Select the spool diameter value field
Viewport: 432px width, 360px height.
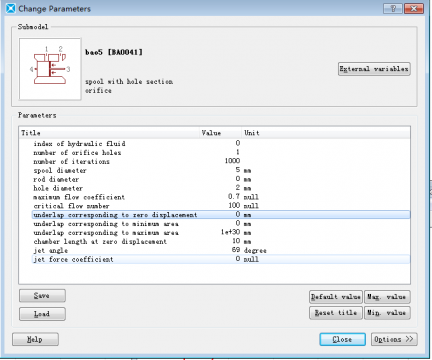pos(221,170)
